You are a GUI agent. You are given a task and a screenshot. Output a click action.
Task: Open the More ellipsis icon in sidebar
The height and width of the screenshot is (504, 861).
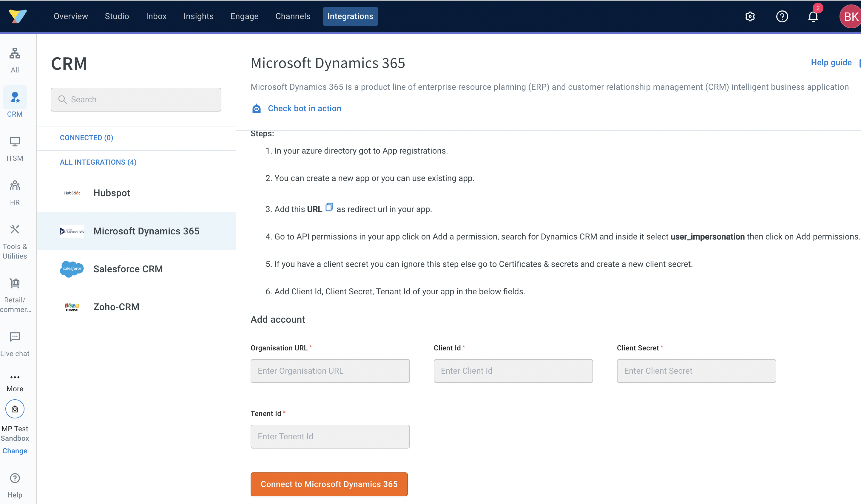15,377
